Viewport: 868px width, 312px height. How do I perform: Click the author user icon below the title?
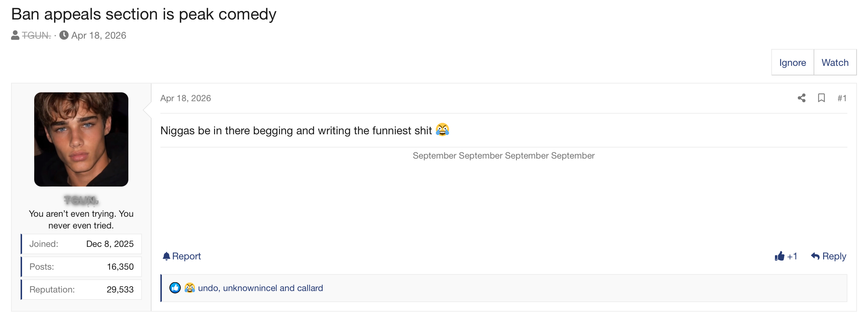pyautogui.click(x=15, y=35)
